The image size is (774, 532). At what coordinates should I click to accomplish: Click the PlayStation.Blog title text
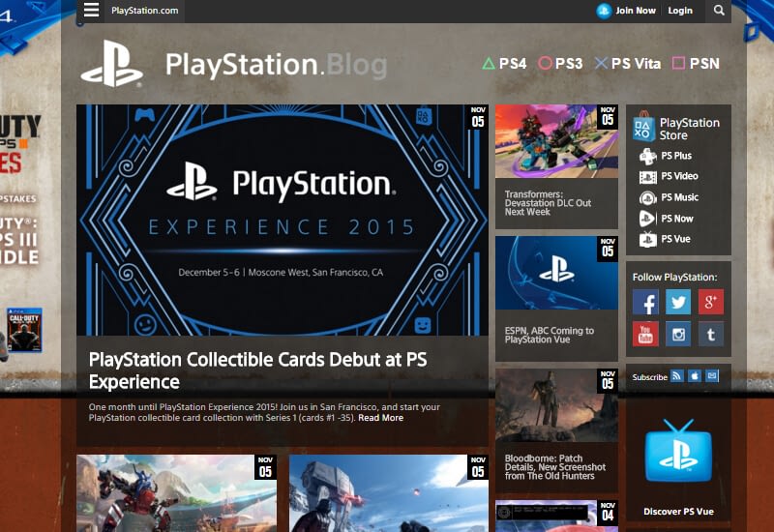pyautogui.click(x=276, y=65)
